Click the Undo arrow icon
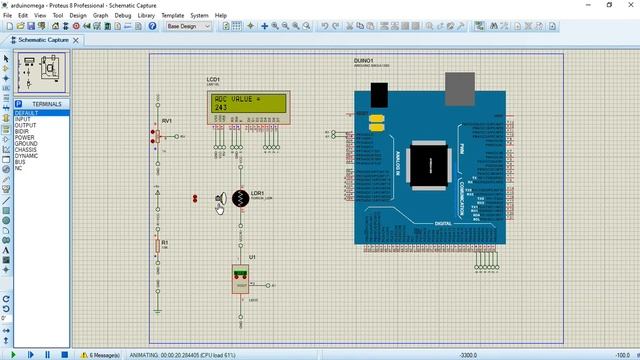 click(x=324, y=26)
